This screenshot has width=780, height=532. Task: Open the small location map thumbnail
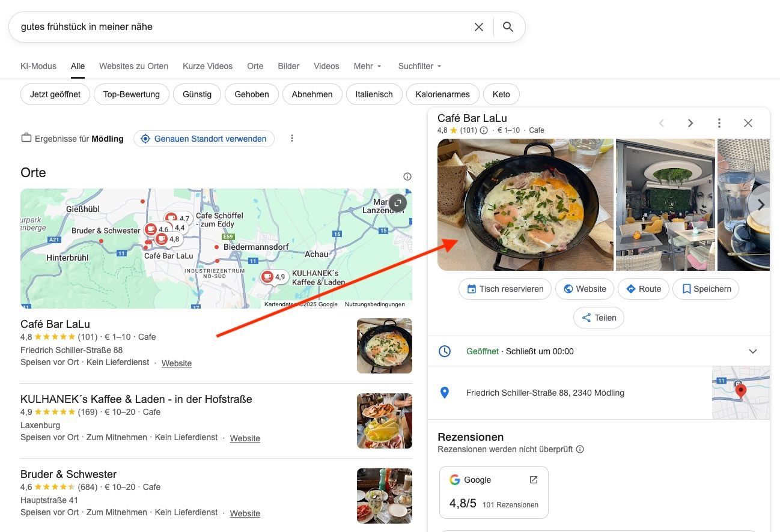[741, 393]
